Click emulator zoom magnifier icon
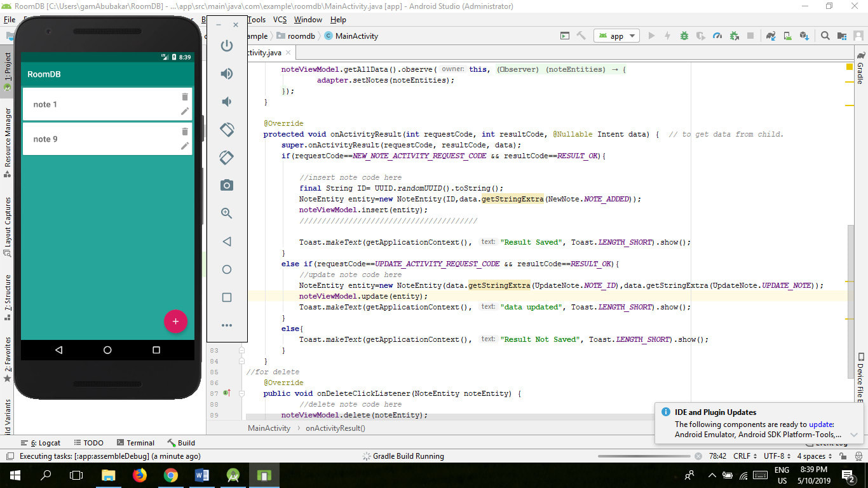The image size is (868, 488). coord(227,213)
